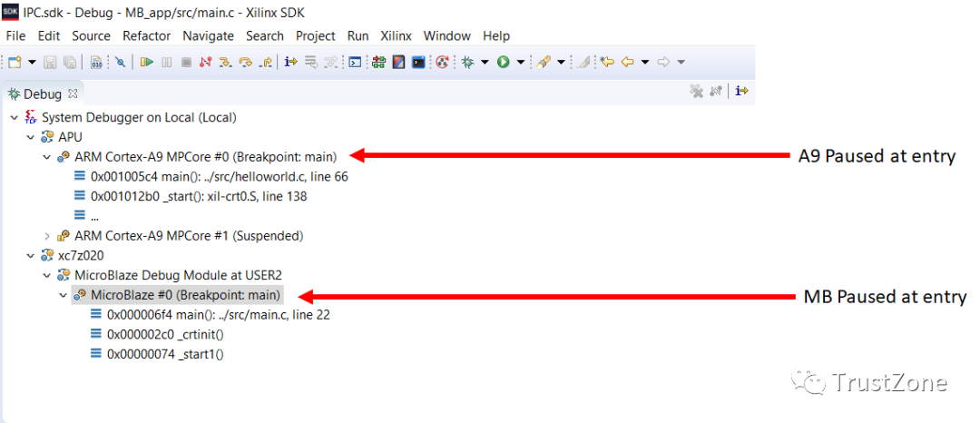The height and width of the screenshot is (423, 980).
Task: Collapse MicroBlaze Debug Module at USER2
Action: [x=46, y=275]
